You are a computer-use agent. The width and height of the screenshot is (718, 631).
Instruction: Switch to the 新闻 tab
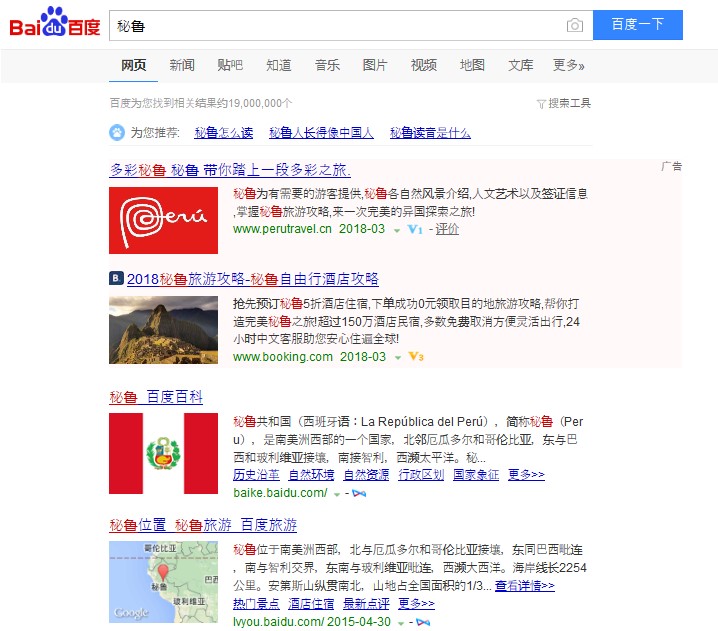click(182, 65)
